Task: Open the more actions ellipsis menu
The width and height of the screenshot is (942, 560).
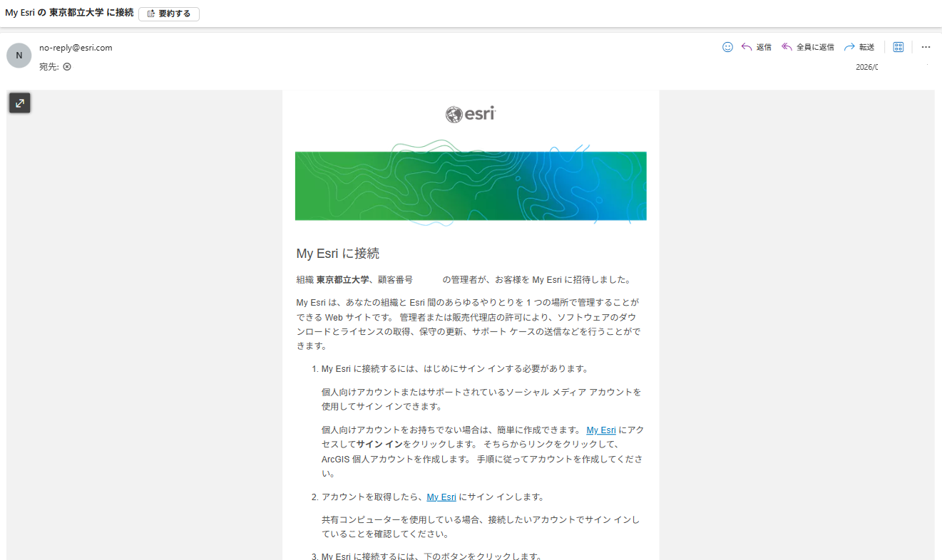Action: click(x=926, y=47)
